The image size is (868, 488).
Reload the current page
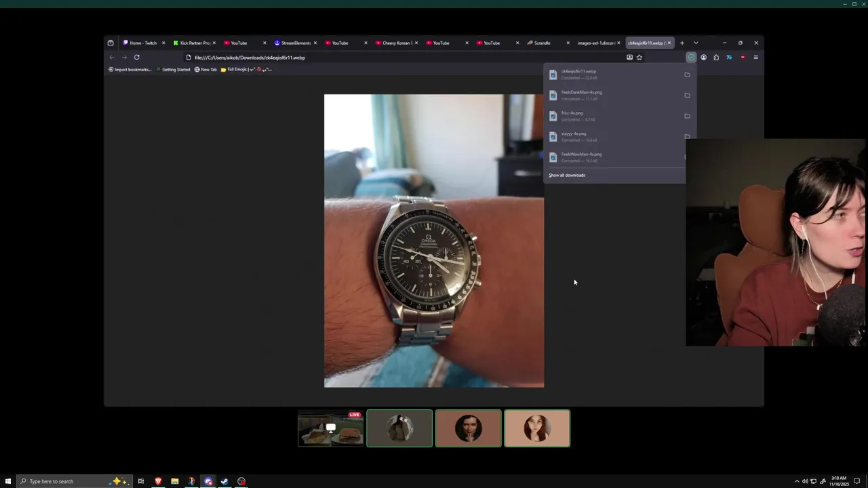tap(136, 58)
